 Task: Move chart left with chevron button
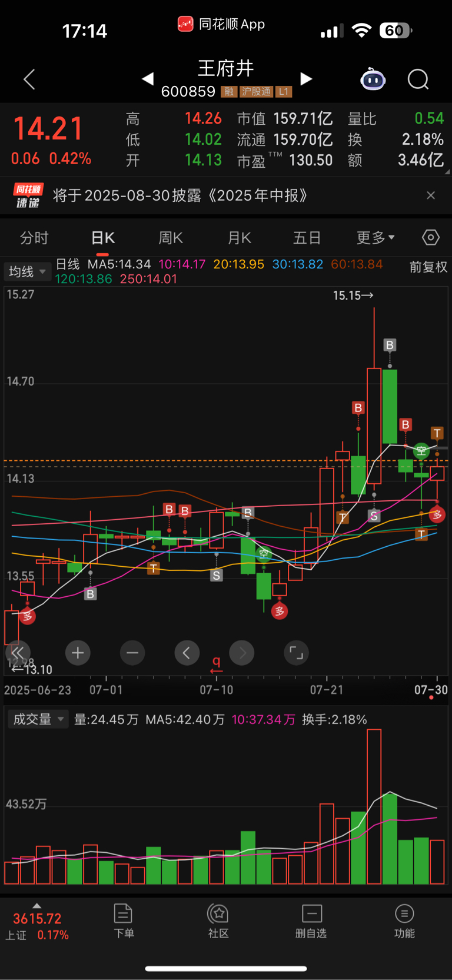point(187,653)
